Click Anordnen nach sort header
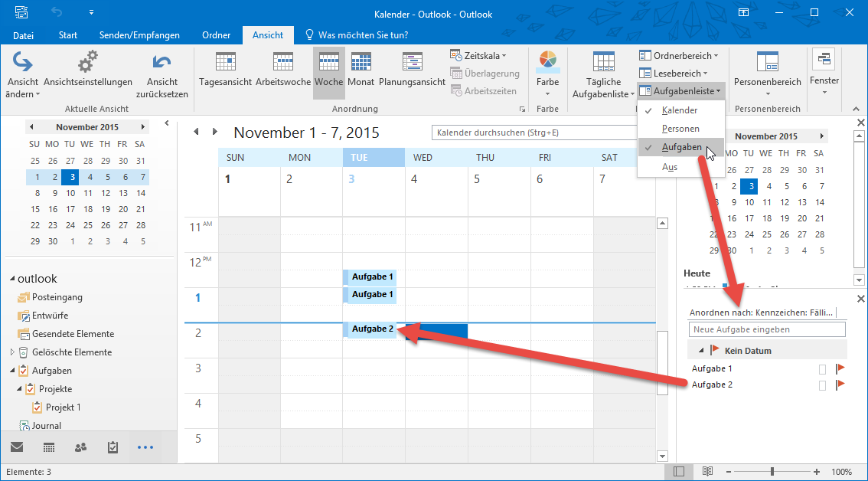 pyautogui.click(x=761, y=312)
